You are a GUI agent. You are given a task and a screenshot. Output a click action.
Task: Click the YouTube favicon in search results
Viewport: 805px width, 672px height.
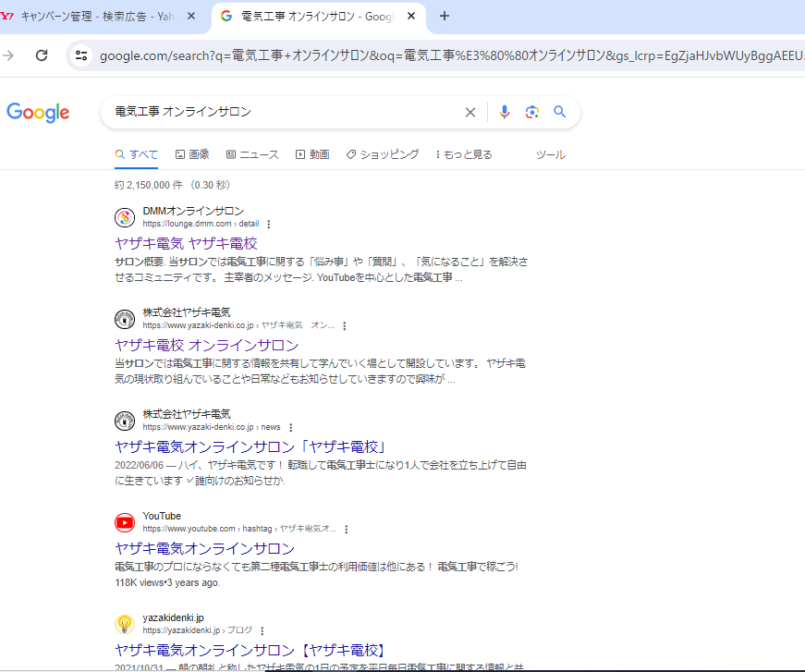tap(125, 521)
